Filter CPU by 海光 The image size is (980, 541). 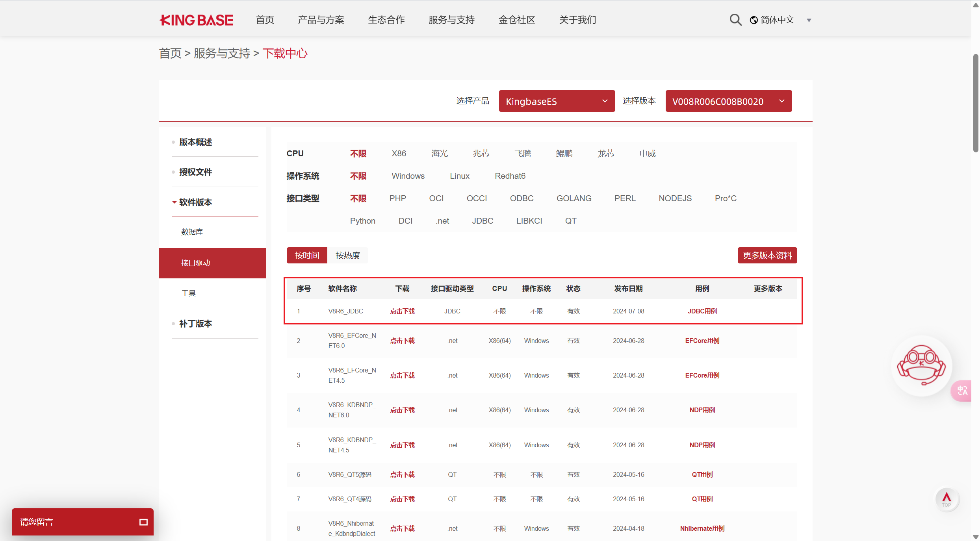pos(440,154)
